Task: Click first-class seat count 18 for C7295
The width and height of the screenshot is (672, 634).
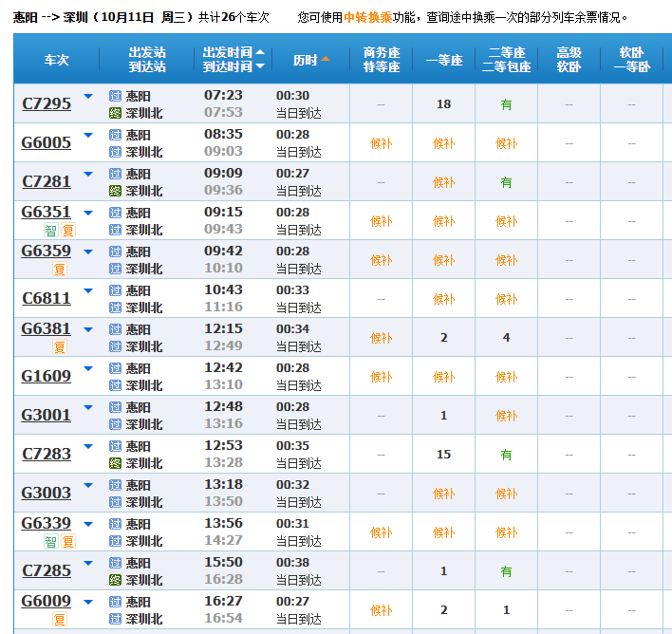Action: tap(444, 104)
